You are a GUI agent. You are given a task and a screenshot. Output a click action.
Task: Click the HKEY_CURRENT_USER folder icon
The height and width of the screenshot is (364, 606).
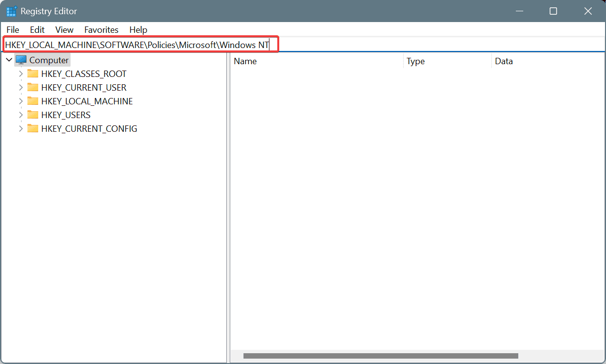tap(33, 87)
